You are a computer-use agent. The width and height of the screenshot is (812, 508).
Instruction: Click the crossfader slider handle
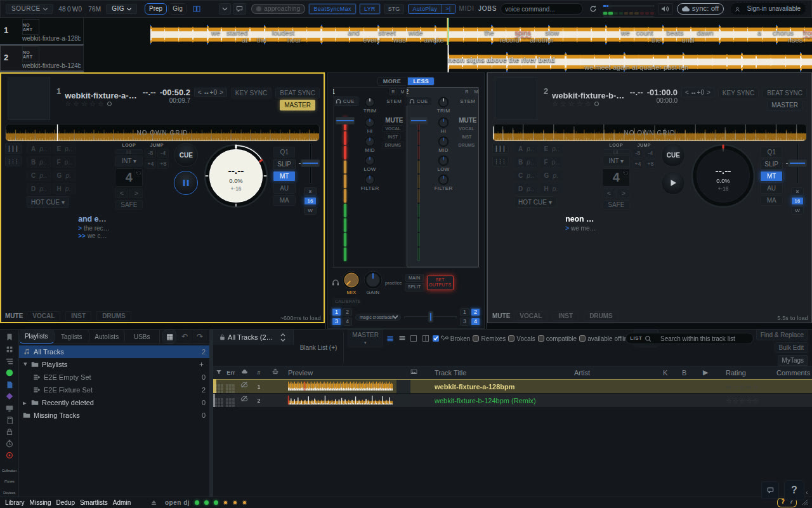[430, 317]
